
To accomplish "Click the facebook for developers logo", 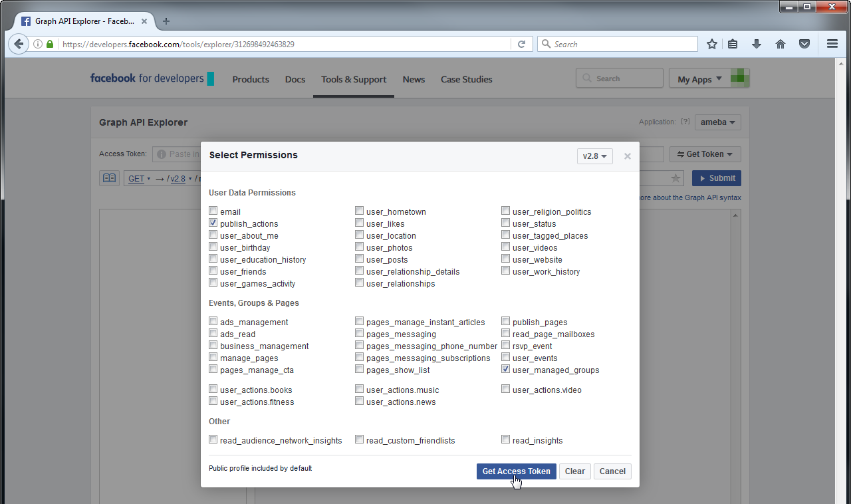I will tap(152, 78).
